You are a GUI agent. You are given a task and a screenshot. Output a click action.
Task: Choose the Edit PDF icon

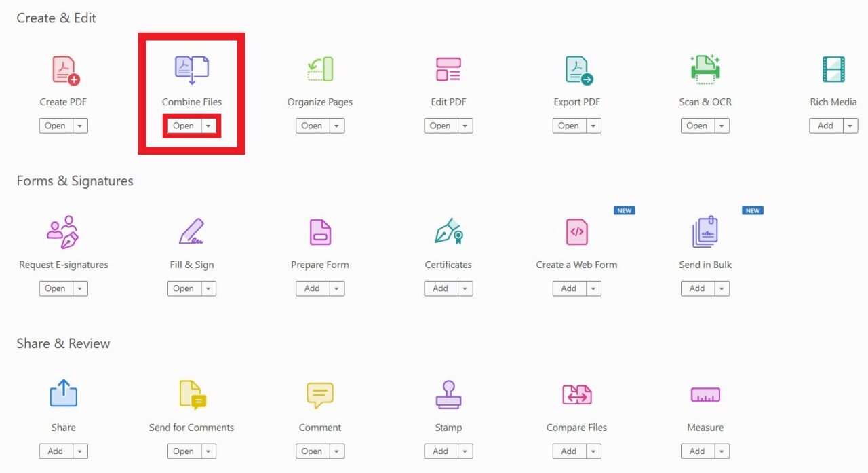[448, 69]
